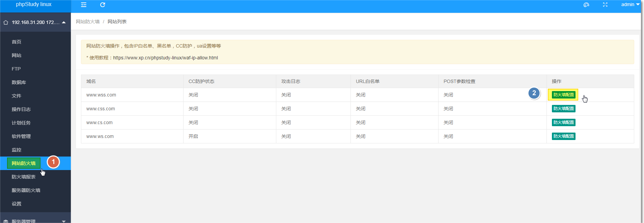
Task: Open the admin user dropdown
Action: [630, 5]
